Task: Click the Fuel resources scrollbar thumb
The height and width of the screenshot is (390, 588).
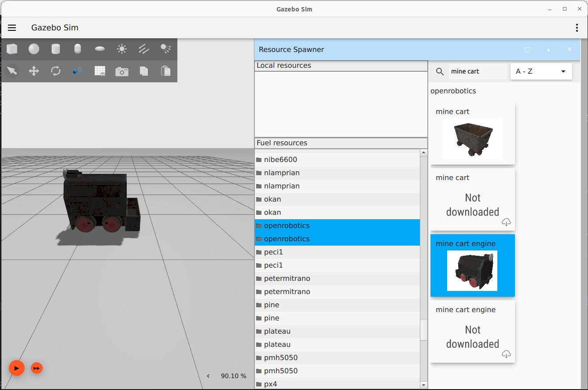Action: point(424,330)
